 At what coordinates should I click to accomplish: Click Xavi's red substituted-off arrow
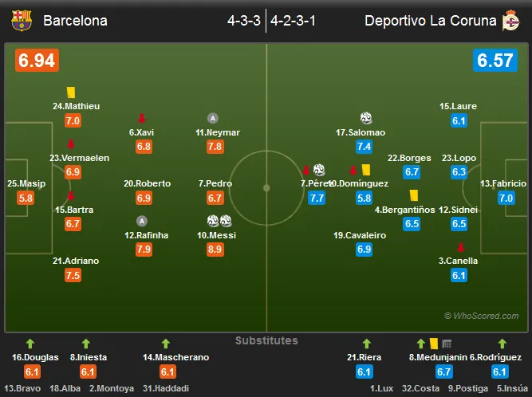pos(142,118)
